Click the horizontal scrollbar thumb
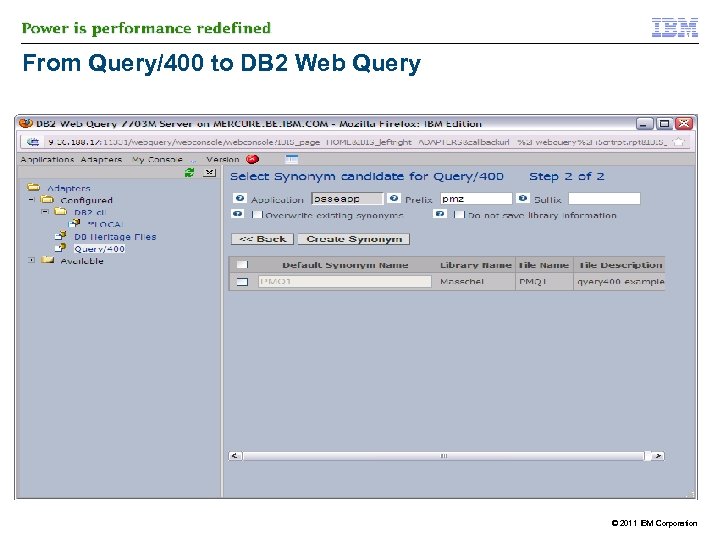This screenshot has height=540, width=720. point(444,456)
